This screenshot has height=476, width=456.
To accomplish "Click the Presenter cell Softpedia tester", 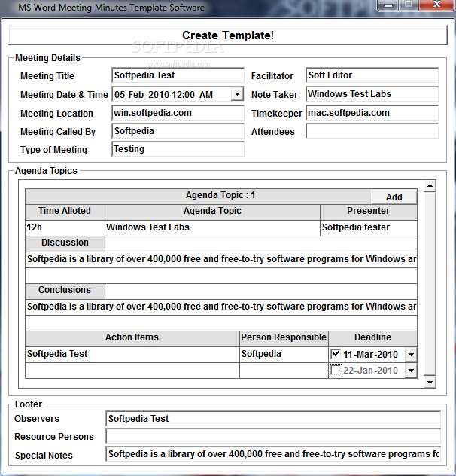I will [x=369, y=227].
